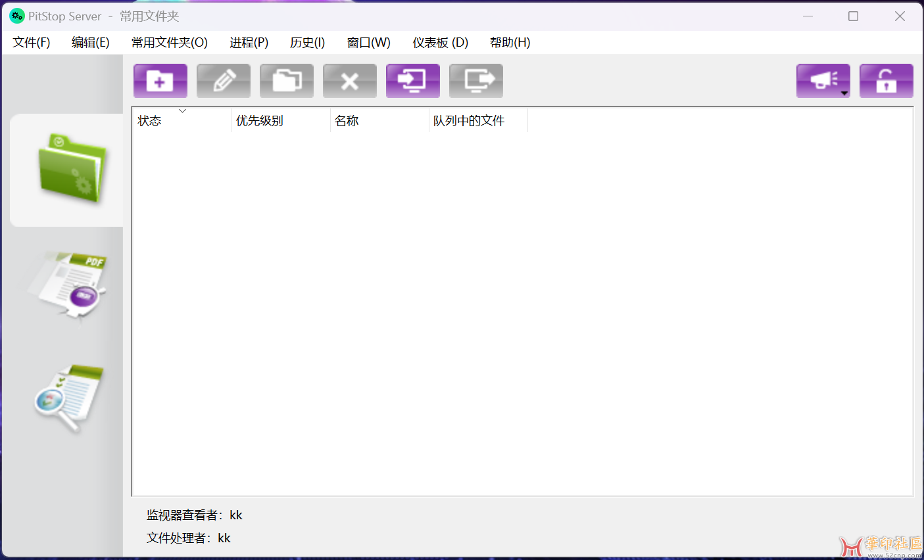Click the 队列中的文件 column header
924x560 pixels.
coord(477,121)
